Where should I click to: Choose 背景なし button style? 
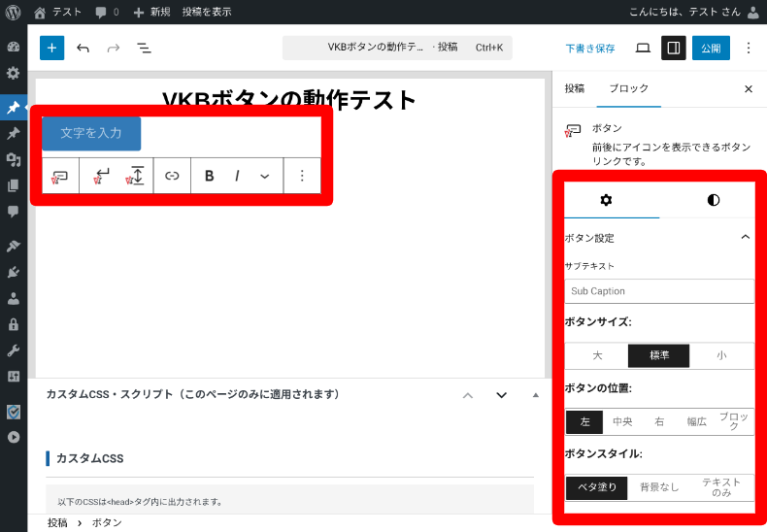click(x=659, y=487)
